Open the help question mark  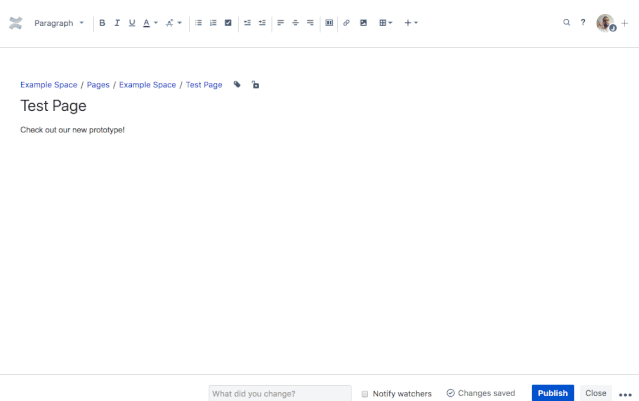point(583,22)
